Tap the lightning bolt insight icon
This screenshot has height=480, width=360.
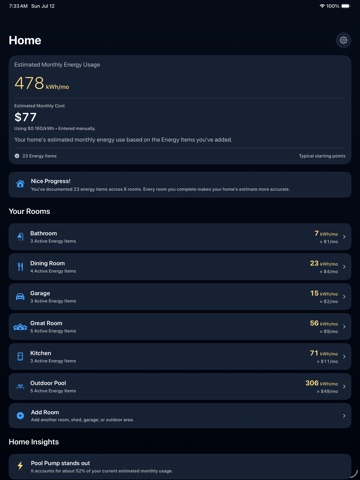coord(20,466)
